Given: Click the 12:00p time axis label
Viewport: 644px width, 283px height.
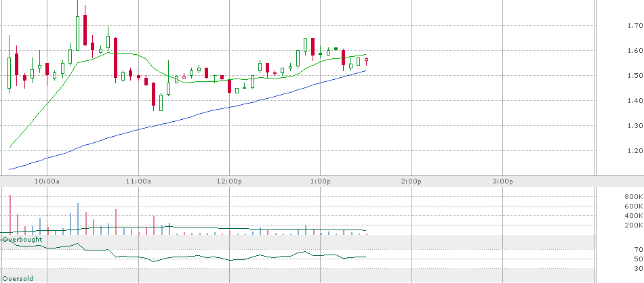Looking at the screenshot, I should [229, 181].
